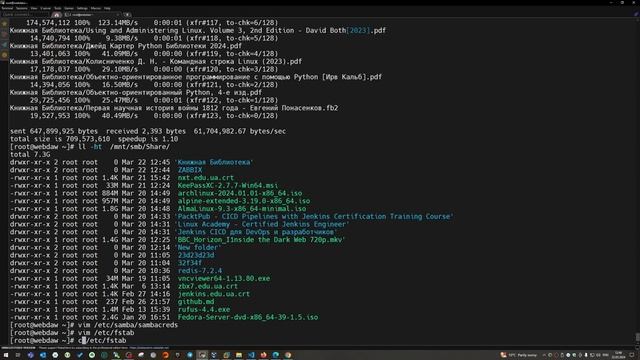Open Google Chrome from the taskbar
Viewport: 640px width, 360px height.
point(288,355)
